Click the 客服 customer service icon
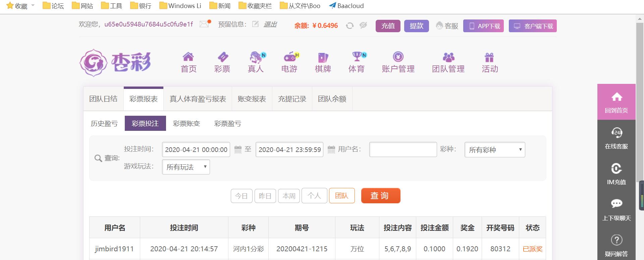The image size is (644, 260). pos(439,25)
